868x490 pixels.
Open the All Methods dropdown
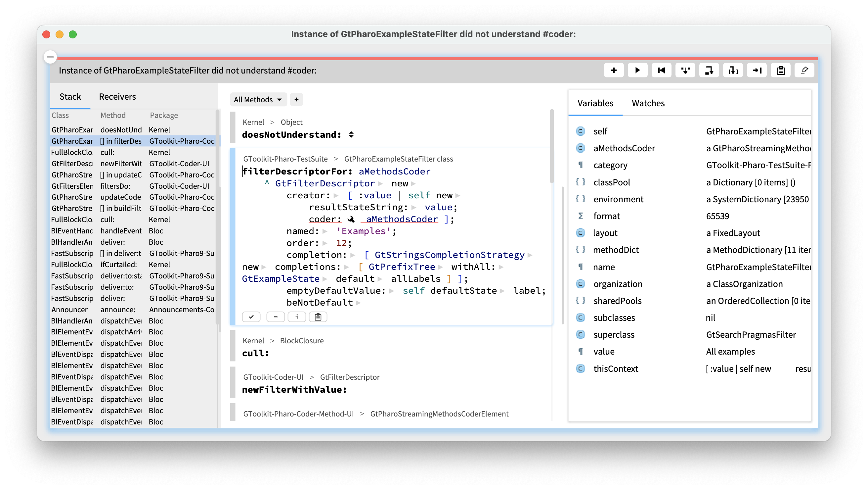[258, 99]
